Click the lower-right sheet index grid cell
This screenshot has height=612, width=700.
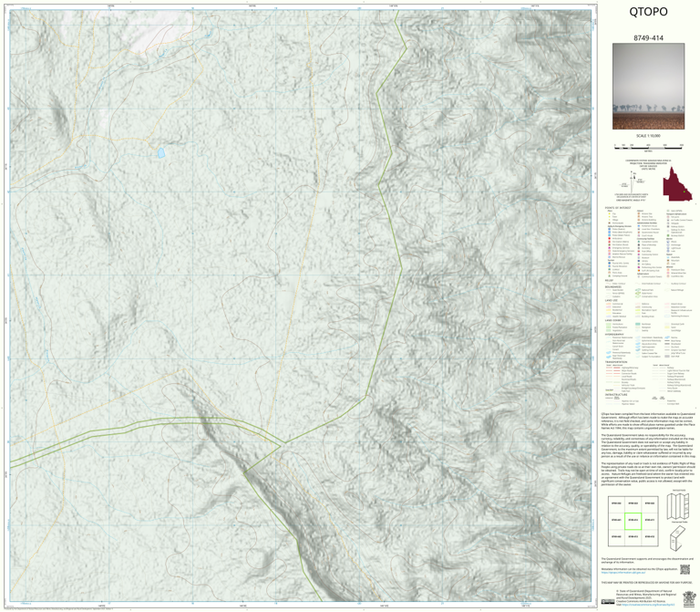coord(650,537)
